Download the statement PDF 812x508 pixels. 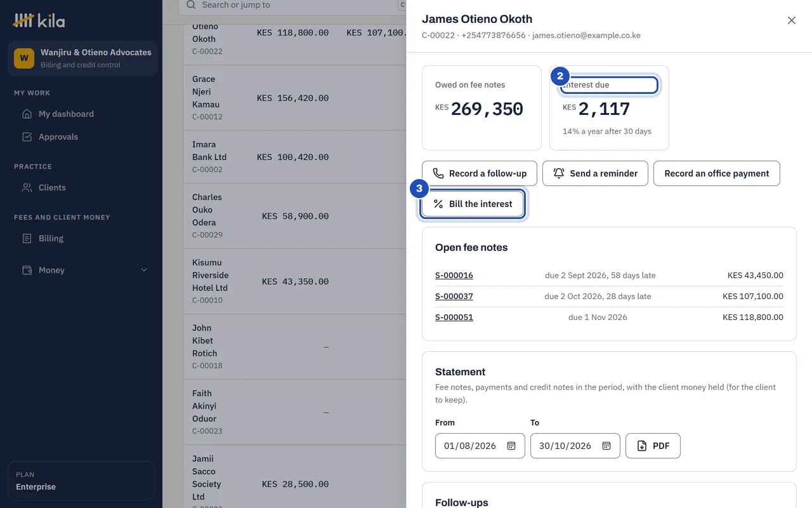[x=653, y=446]
